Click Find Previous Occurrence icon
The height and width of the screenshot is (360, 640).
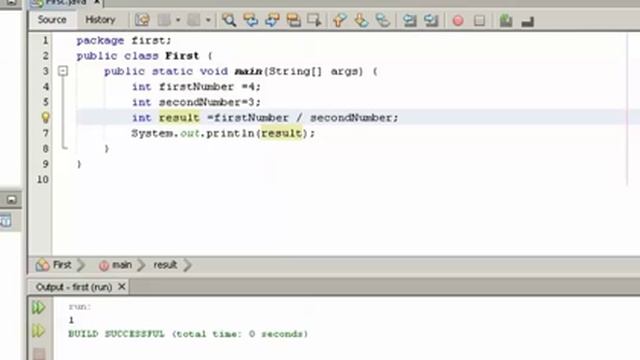(251, 20)
